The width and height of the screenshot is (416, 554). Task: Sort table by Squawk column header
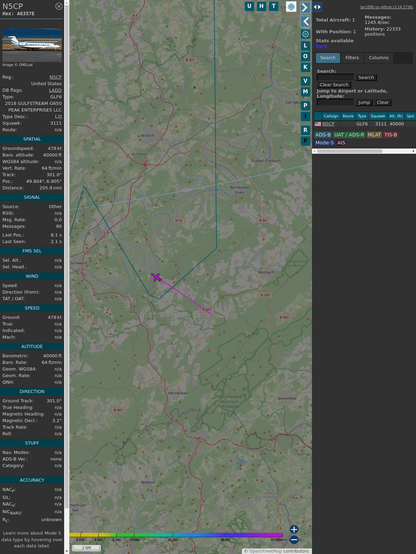coord(377,116)
